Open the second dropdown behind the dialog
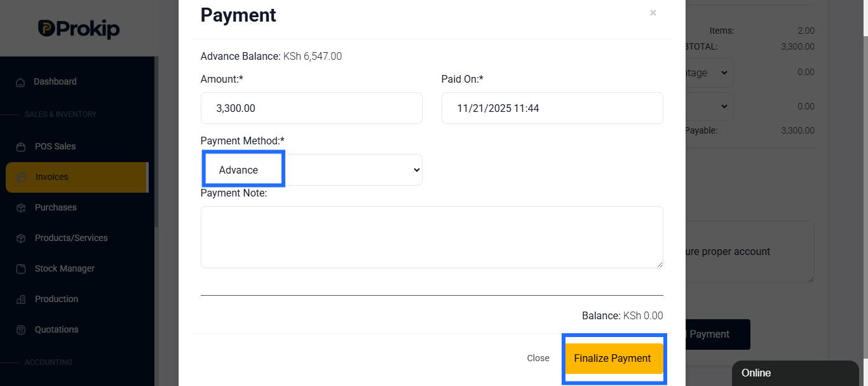This screenshot has width=868, height=386. (709, 106)
